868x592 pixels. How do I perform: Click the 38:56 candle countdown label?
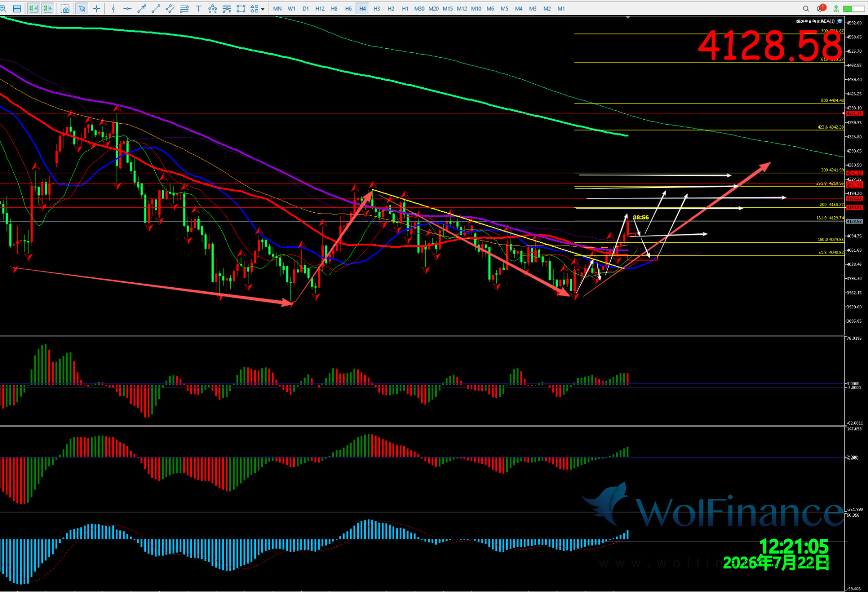(x=641, y=217)
